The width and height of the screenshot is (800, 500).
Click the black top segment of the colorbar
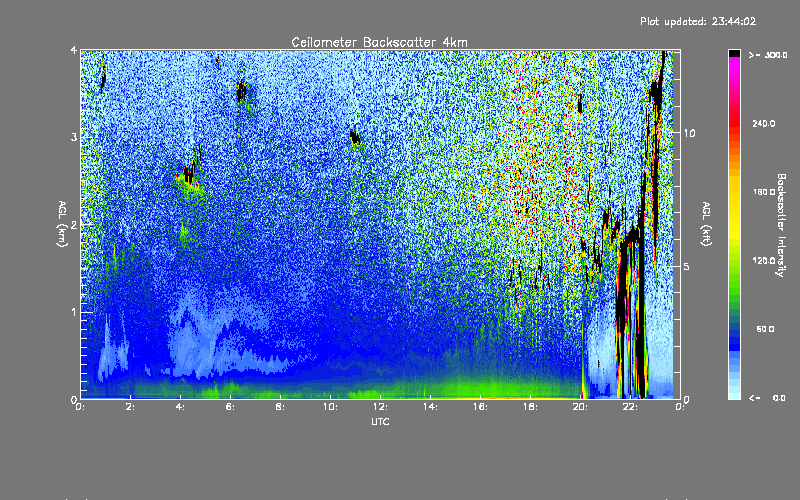coord(734,53)
